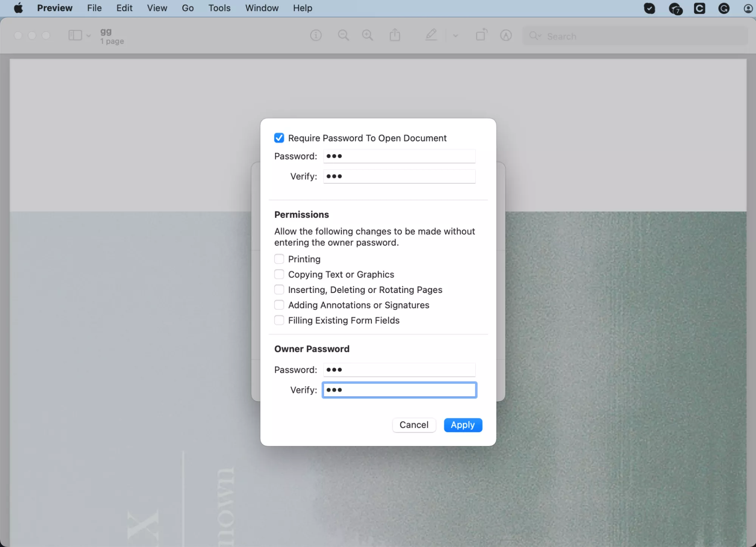The image size is (756, 547).
Task: Allow Filling Existing Form Fields
Action: tap(279, 320)
